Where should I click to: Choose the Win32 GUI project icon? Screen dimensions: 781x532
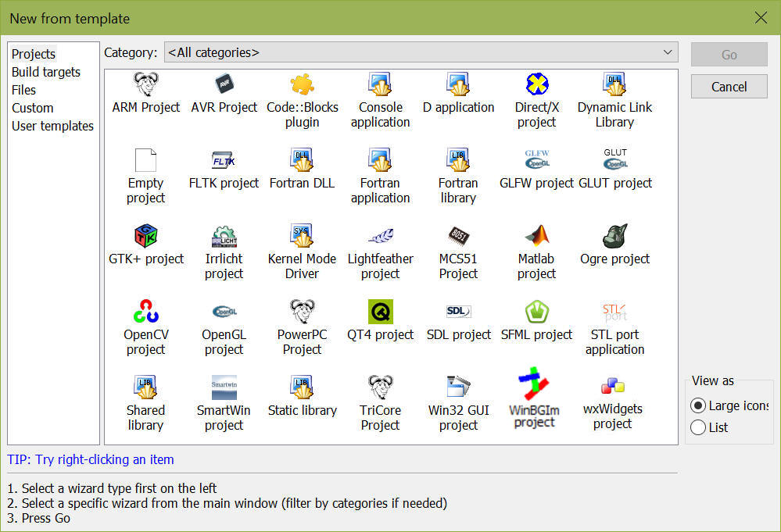458,387
